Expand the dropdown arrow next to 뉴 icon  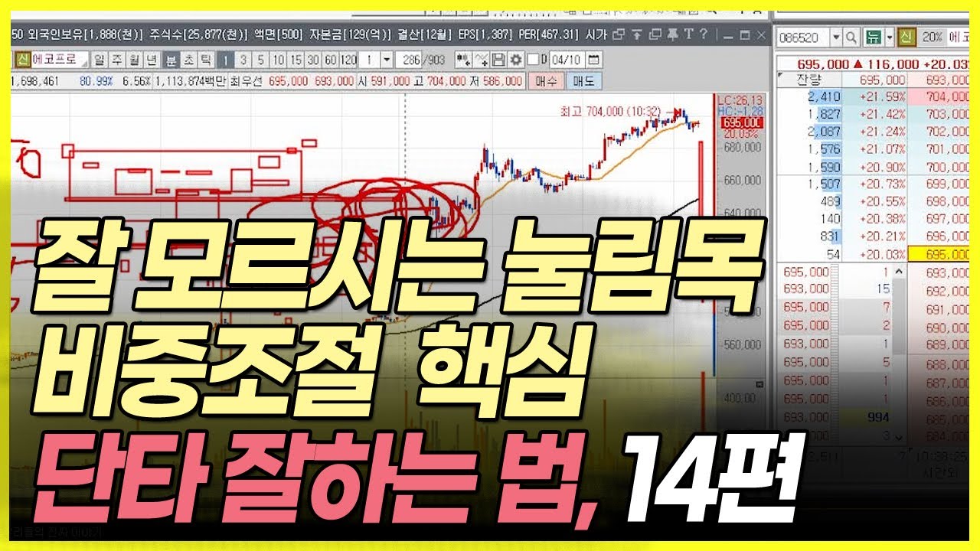[890, 37]
